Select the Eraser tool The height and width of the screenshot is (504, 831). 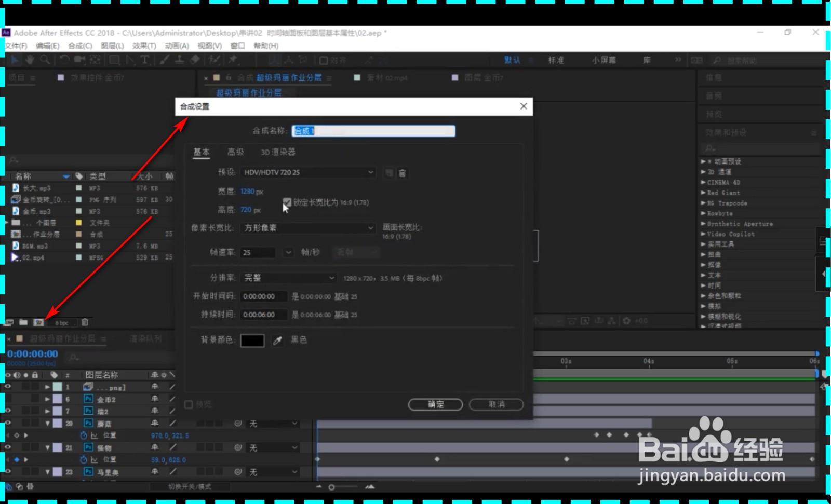click(195, 60)
